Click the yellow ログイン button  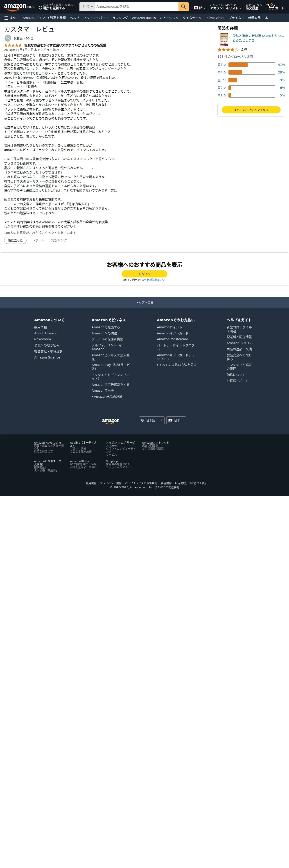tap(144, 274)
